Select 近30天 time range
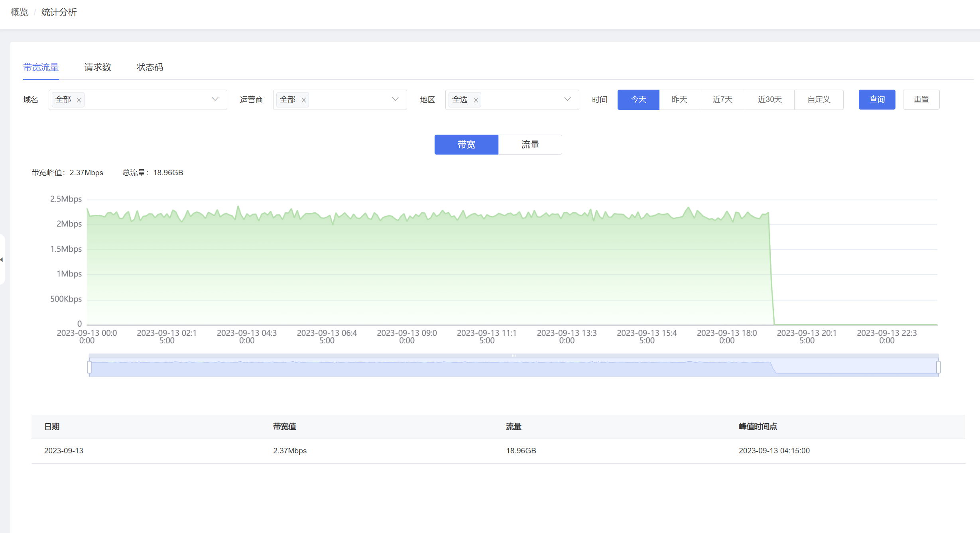Image resolution: width=980 pixels, height=533 pixels. tap(769, 99)
